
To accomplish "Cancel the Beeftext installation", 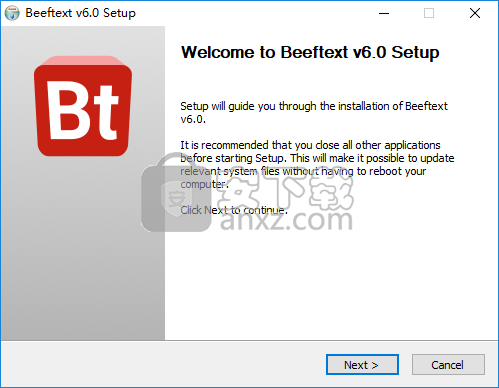I will point(448,365).
